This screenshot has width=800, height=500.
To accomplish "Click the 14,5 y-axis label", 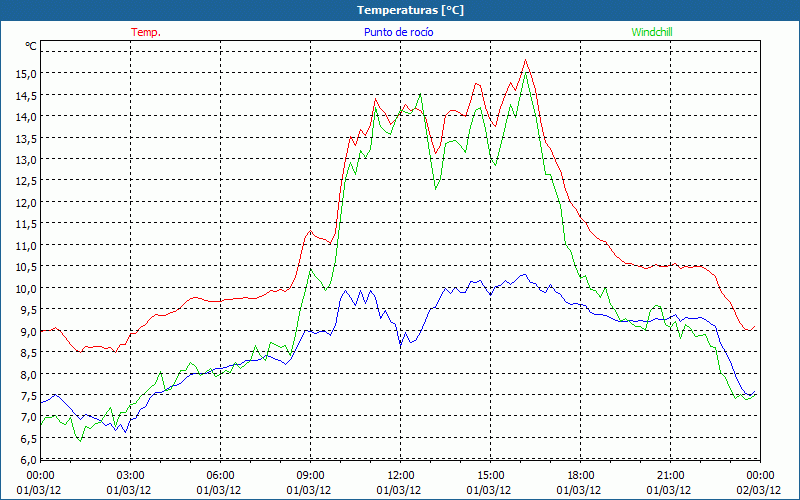I will [28, 95].
